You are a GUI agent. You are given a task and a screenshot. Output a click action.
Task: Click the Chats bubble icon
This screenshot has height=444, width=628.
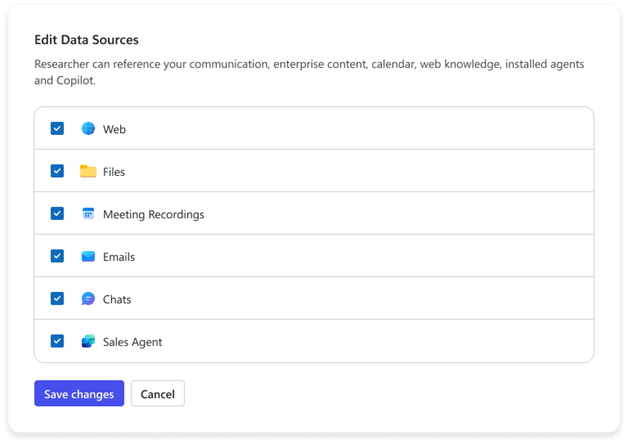(x=88, y=299)
